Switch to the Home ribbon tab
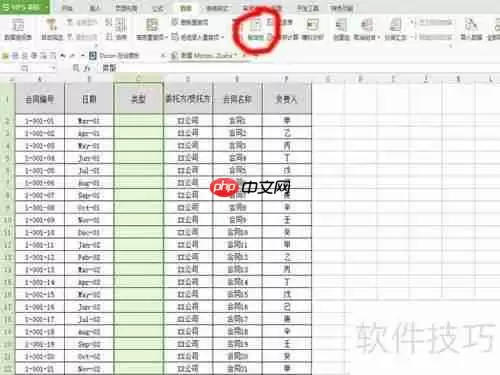The width and height of the screenshot is (500, 375). [x=67, y=8]
